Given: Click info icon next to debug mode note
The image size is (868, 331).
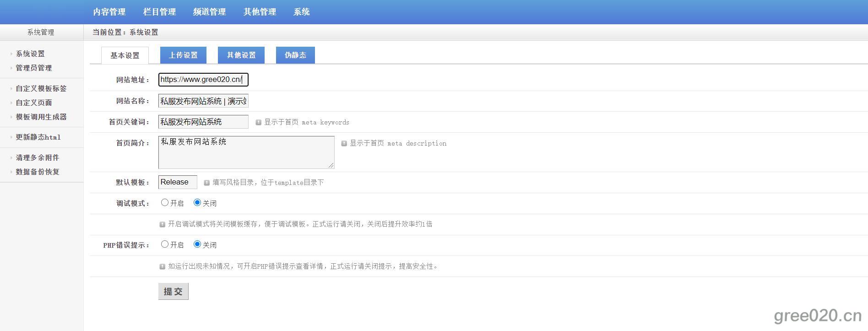Looking at the screenshot, I should tap(162, 224).
